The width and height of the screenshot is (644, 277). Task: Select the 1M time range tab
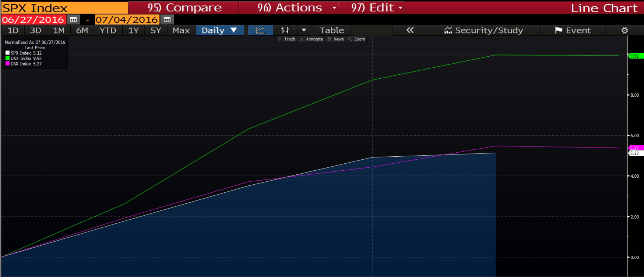point(59,30)
